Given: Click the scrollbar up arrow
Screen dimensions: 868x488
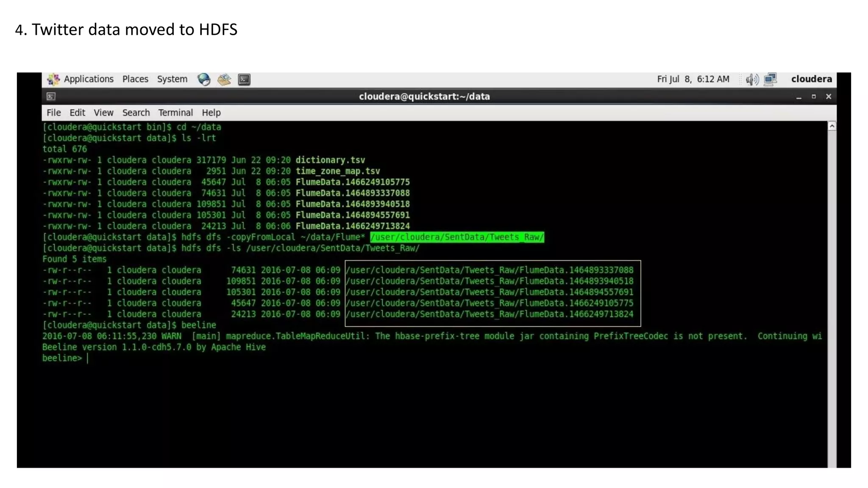Looking at the screenshot, I should click(832, 126).
